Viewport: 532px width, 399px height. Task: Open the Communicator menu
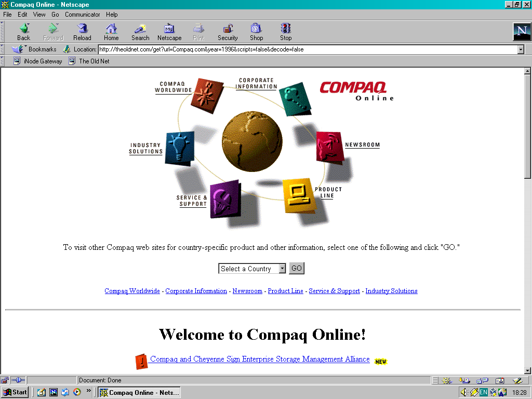coord(83,15)
